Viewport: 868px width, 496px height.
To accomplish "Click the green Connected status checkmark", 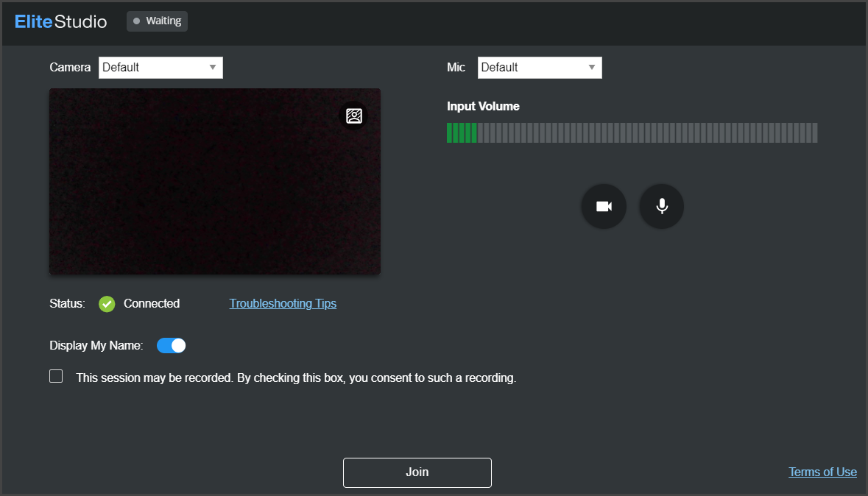I will [x=106, y=303].
